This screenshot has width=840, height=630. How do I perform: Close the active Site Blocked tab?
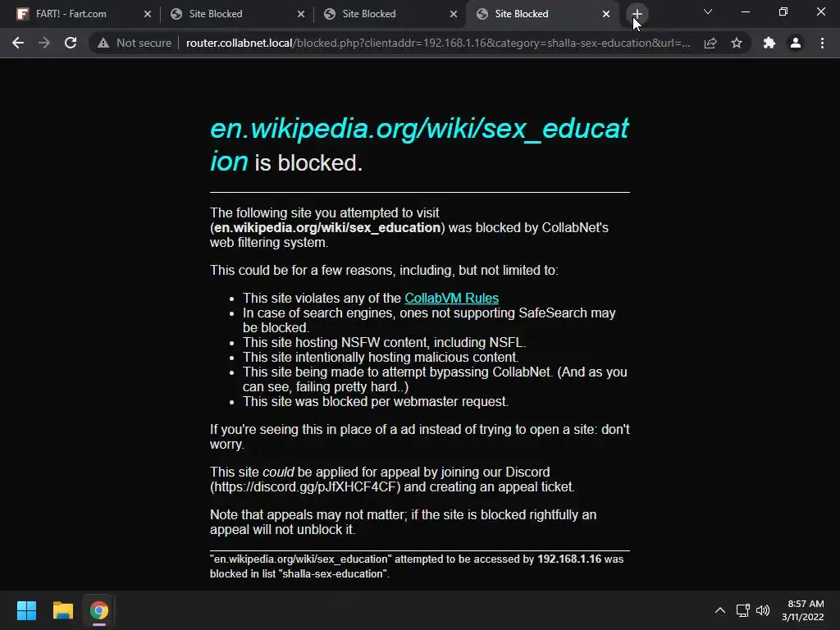[x=606, y=14]
